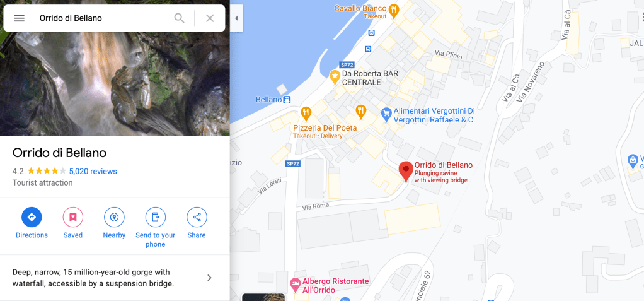Open Alimentari Vergottini shop marker
The height and width of the screenshot is (301, 644).
coord(386,115)
